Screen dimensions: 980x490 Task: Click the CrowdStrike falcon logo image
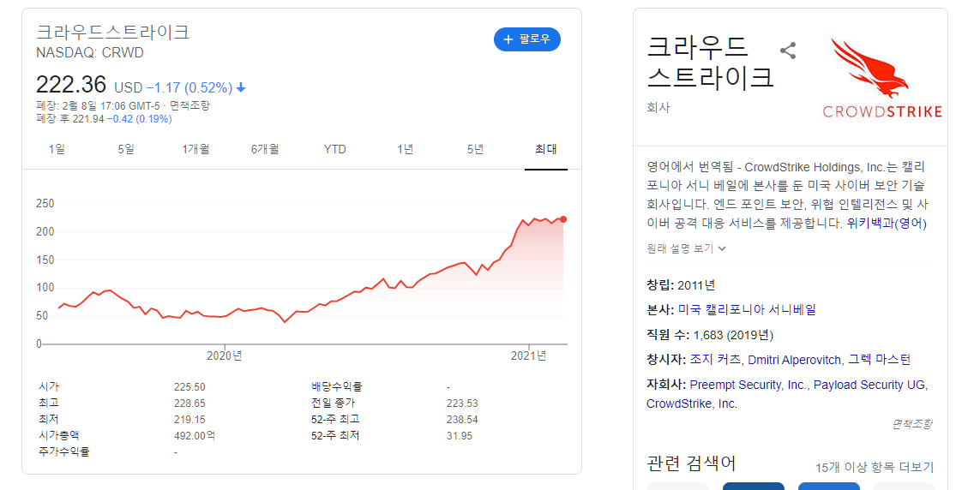(x=882, y=79)
